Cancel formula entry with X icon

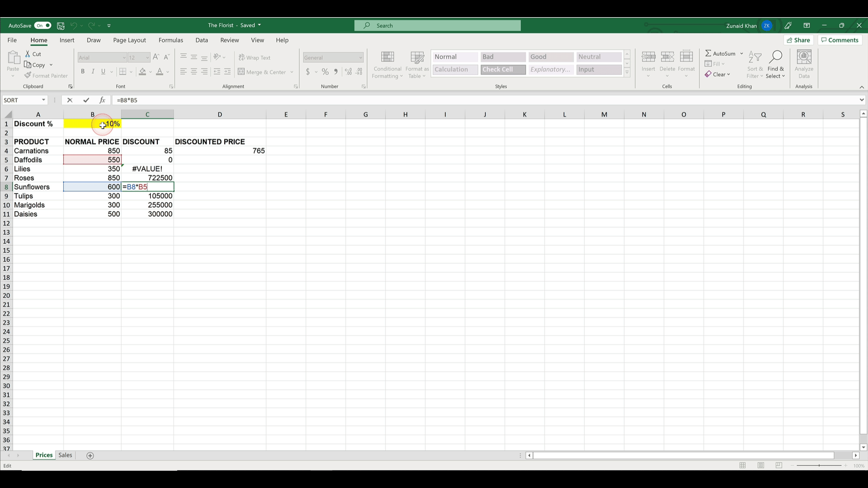pos(70,100)
